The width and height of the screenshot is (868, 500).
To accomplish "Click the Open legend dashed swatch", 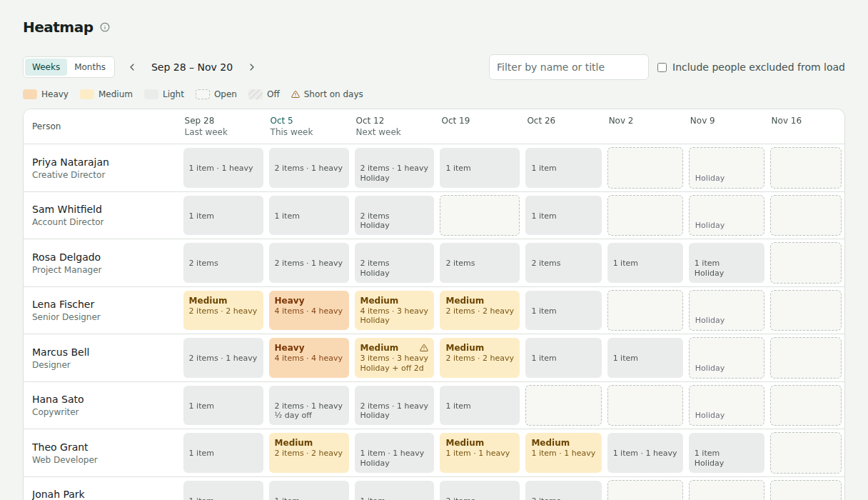I will pos(203,94).
